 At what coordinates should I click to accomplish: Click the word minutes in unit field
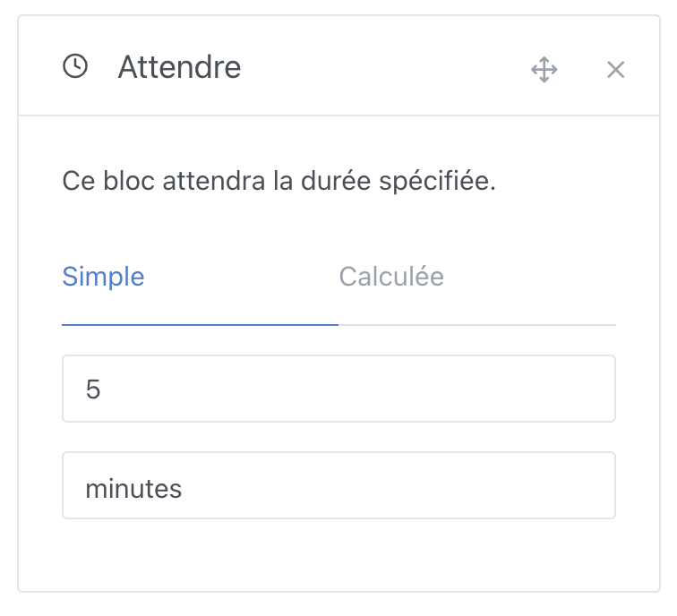tap(133, 489)
